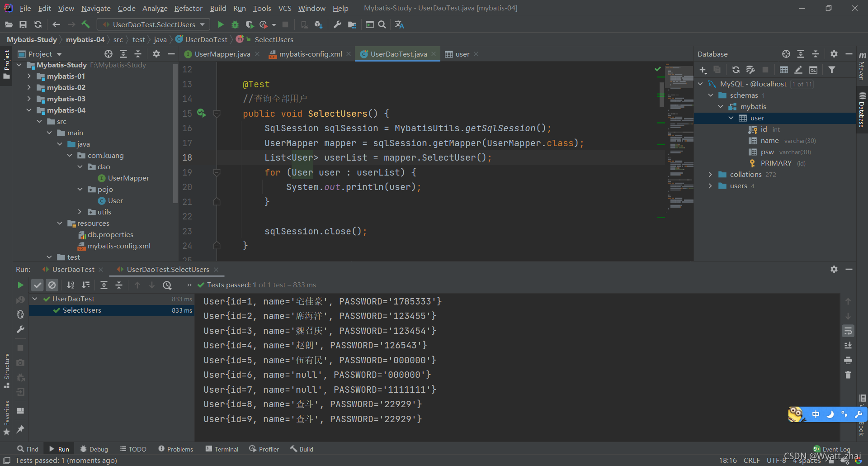
Task: Run SelectUsers test from gutter icon
Action: point(201,113)
